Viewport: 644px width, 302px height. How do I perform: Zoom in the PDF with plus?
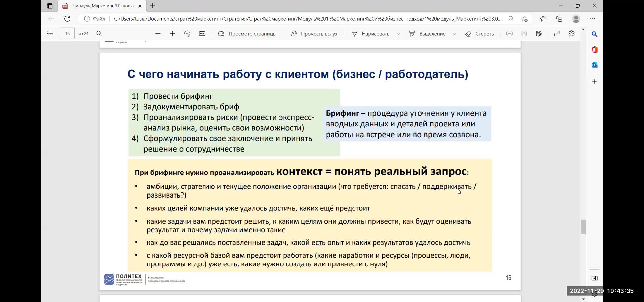(172, 34)
